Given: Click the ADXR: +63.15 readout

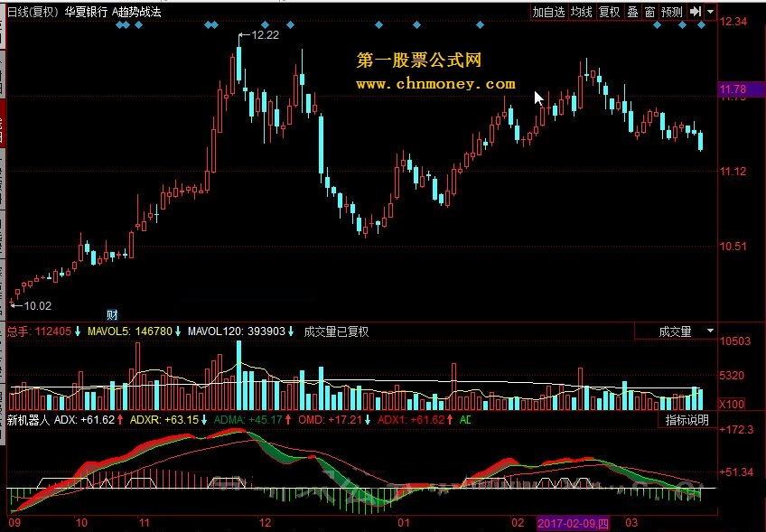Looking at the screenshot, I should tap(164, 420).
